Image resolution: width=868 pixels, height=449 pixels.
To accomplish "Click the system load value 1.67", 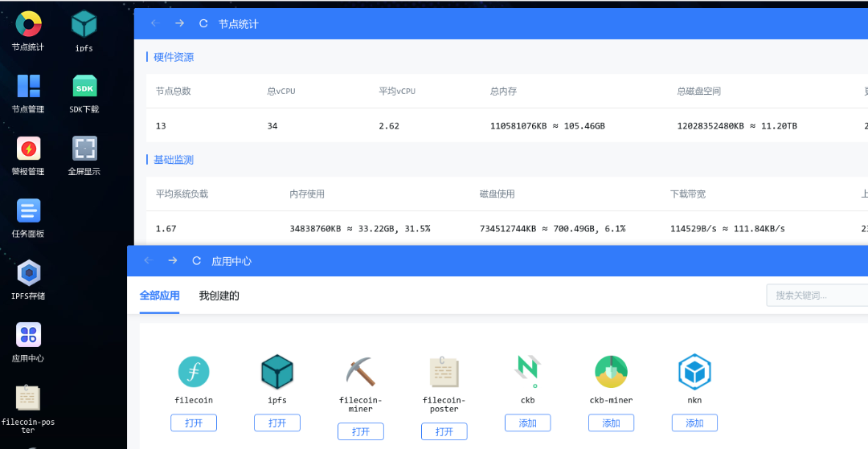I will (166, 228).
